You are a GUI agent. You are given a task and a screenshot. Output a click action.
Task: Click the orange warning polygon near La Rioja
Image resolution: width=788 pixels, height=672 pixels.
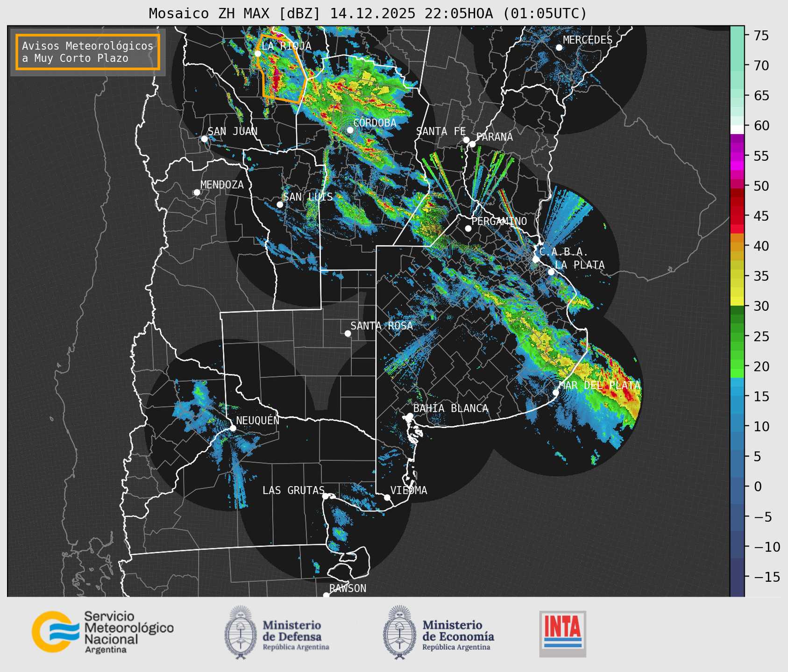click(283, 68)
